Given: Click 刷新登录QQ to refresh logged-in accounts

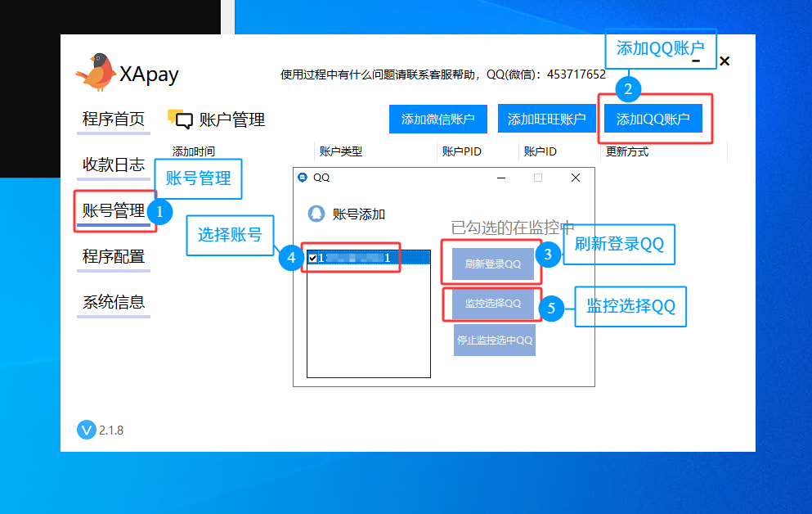Looking at the screenshot, I should (x=492, y=264).
